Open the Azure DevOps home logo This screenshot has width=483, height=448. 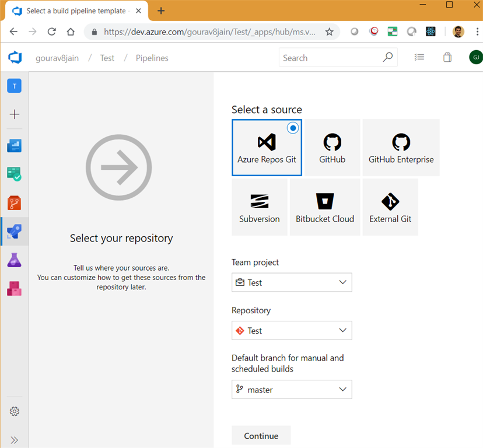pyautogui.click(x=15, y=58)
